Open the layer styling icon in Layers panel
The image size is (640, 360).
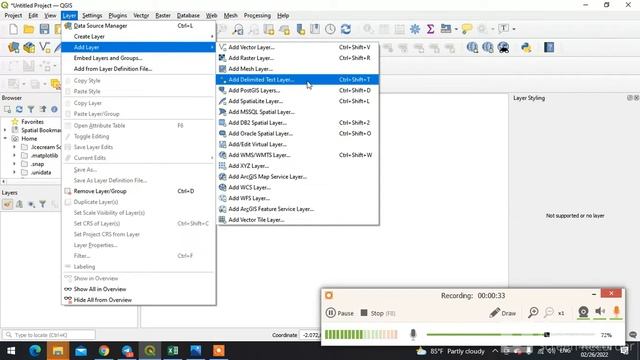coord(7,204)
